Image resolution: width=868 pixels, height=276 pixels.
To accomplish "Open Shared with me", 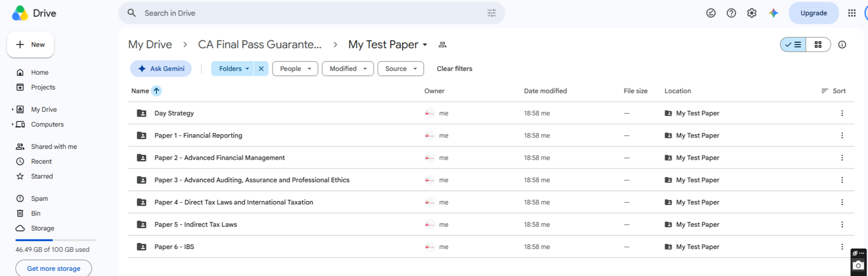I will (x=54, y=146).
